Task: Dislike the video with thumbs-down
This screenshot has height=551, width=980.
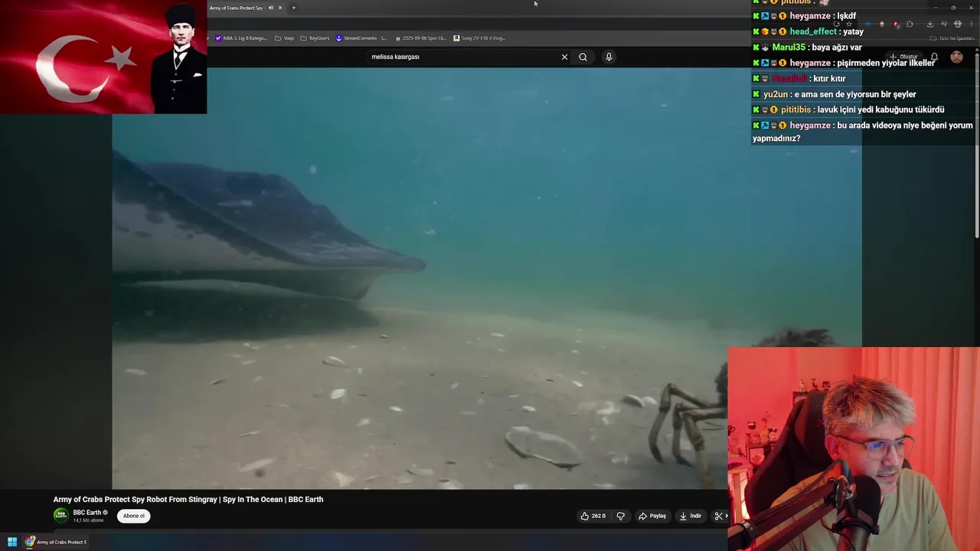Action: click(x=621, y=516)
